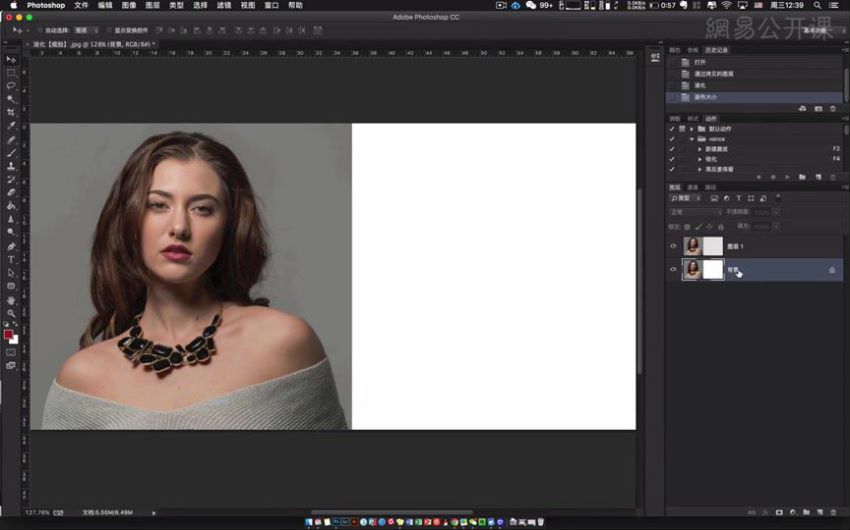Select the Clone Stamp tool

pos(11,166)
